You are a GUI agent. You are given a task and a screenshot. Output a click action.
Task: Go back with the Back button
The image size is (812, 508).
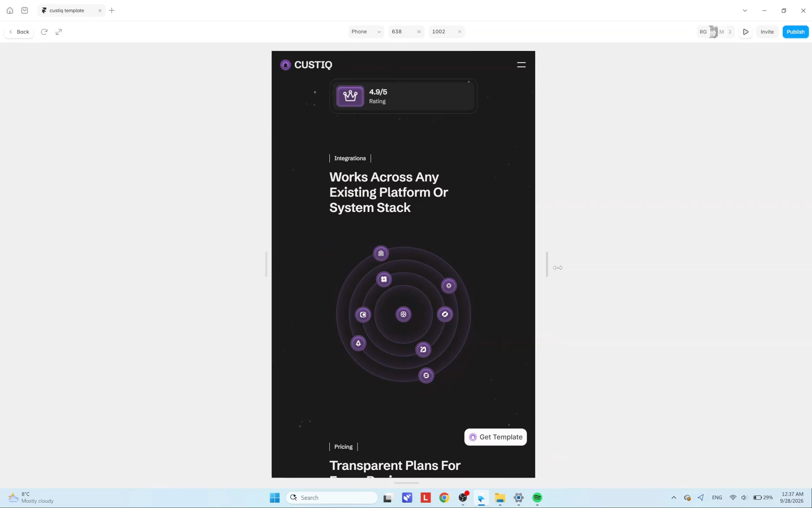coord(19,32)
